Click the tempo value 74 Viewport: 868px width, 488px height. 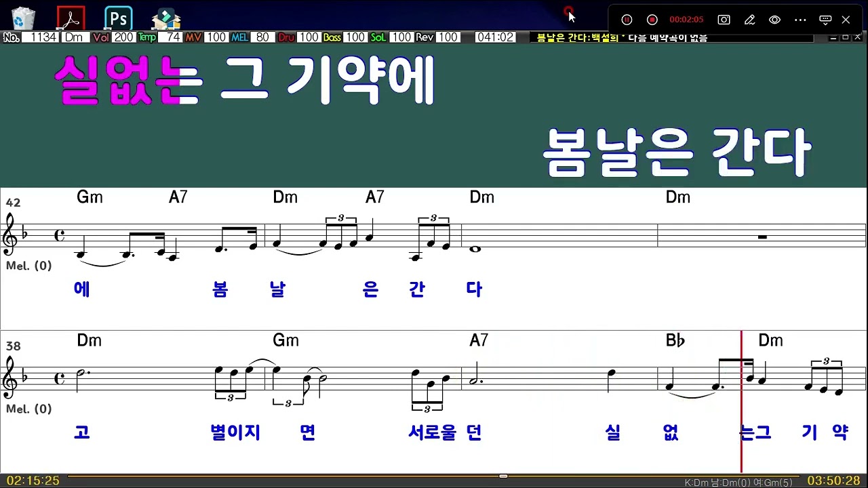[x=170, y=37]
